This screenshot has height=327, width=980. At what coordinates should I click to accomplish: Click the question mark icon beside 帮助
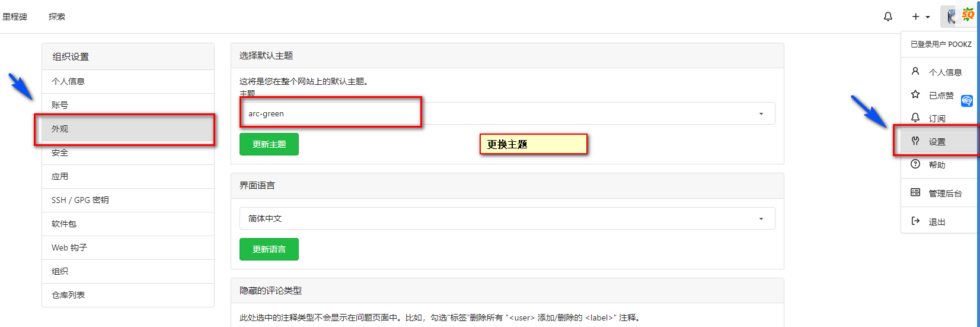[x=915, y=164]
